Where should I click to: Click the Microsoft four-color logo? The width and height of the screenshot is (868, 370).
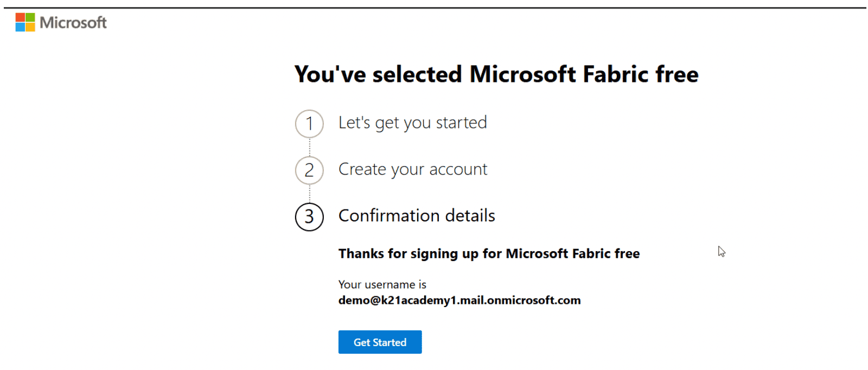coord(25,22)
